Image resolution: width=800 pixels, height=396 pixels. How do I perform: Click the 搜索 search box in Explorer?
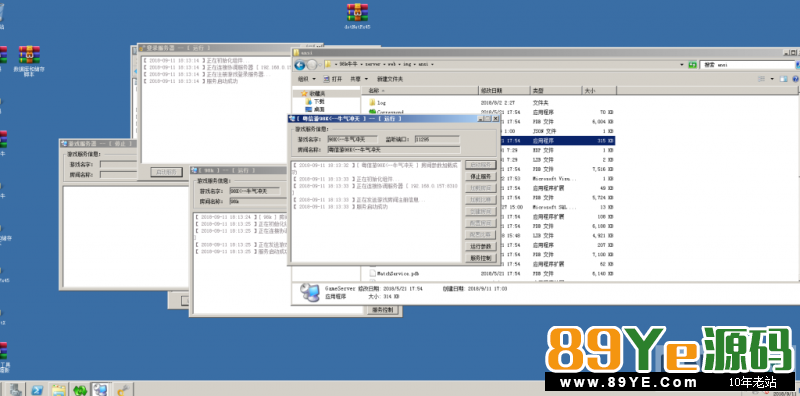746,65
